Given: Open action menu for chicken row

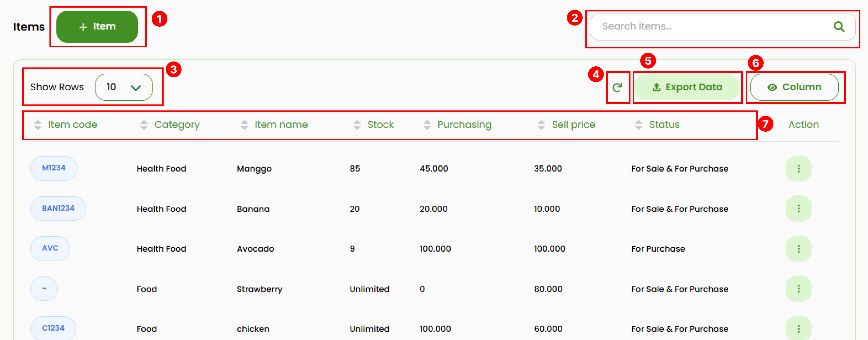Looking at the screenshot, I should [x=798, y=329].
